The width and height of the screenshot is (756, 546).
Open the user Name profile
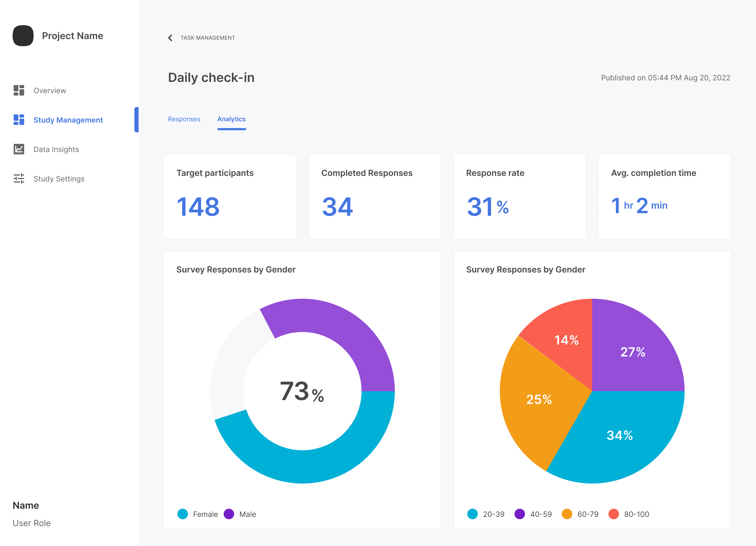coord(26,505)
